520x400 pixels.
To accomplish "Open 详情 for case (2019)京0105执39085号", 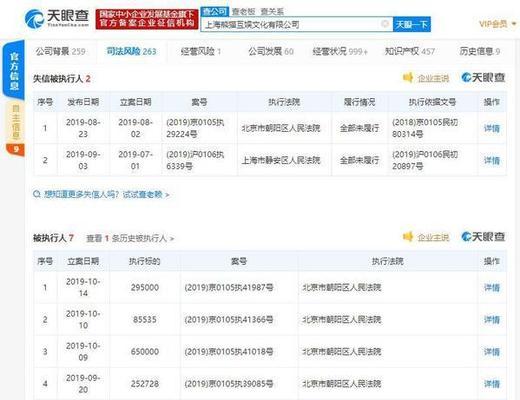I will [x=492, y=384].
